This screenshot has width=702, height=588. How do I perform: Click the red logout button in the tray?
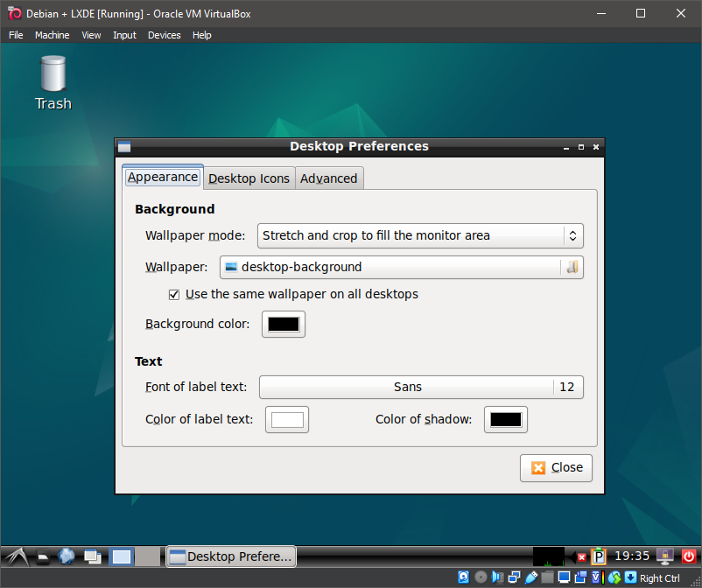point(690,556)
